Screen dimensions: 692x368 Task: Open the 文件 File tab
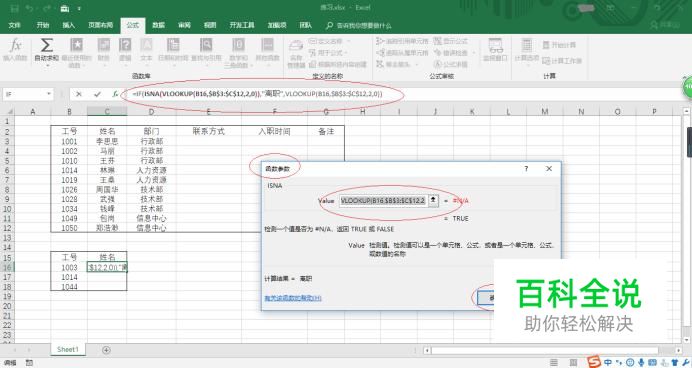pos(15,25)
